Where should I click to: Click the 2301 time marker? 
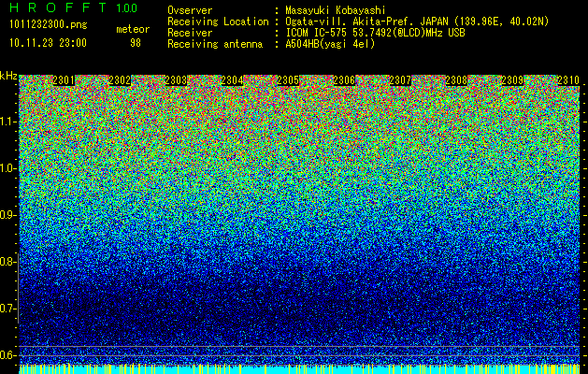point(64,80)
